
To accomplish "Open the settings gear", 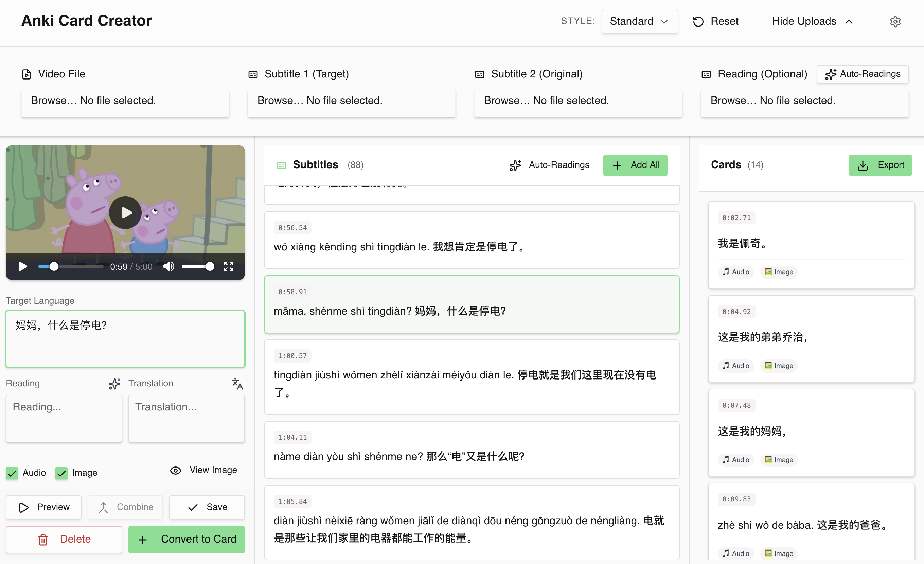I will point(895,21).
